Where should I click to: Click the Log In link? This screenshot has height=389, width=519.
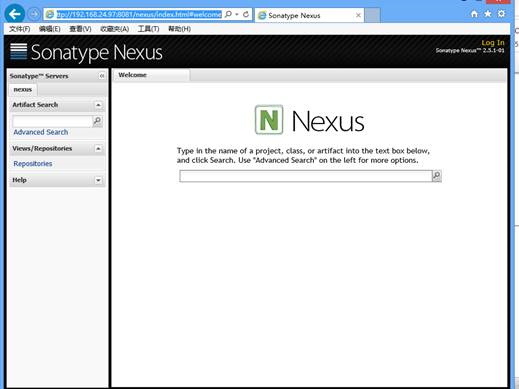pos(493,43)
